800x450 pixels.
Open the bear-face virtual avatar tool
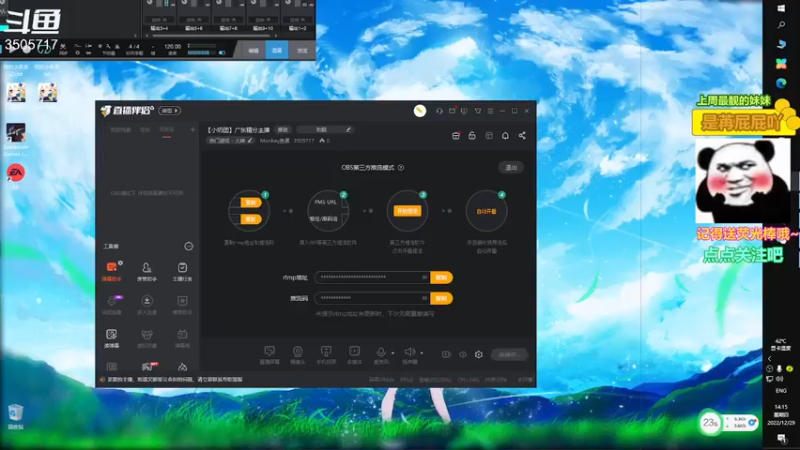[147, 338]
